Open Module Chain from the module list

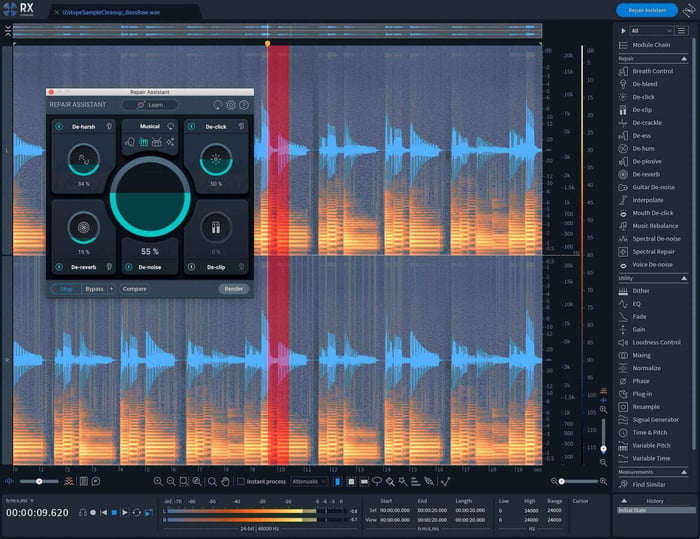coord(644,45)
